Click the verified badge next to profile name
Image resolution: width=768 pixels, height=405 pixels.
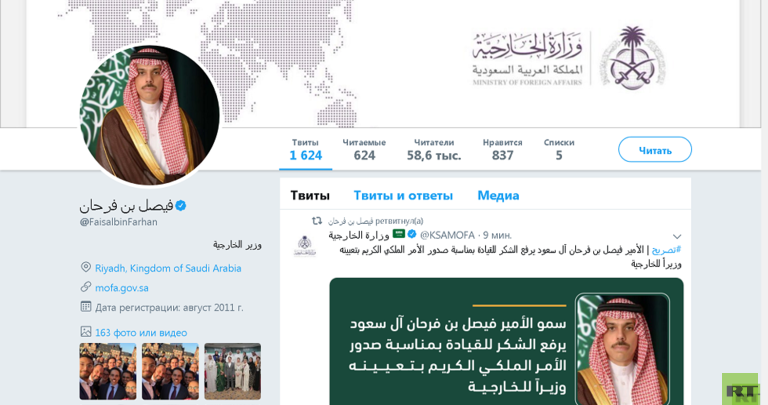[181, 206]
